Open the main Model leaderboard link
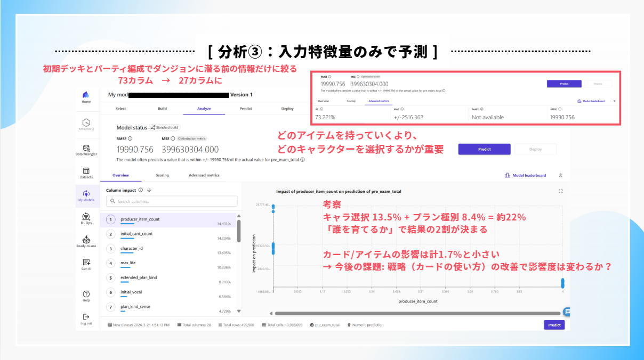644x360 pixels. (x=525, y=175)
